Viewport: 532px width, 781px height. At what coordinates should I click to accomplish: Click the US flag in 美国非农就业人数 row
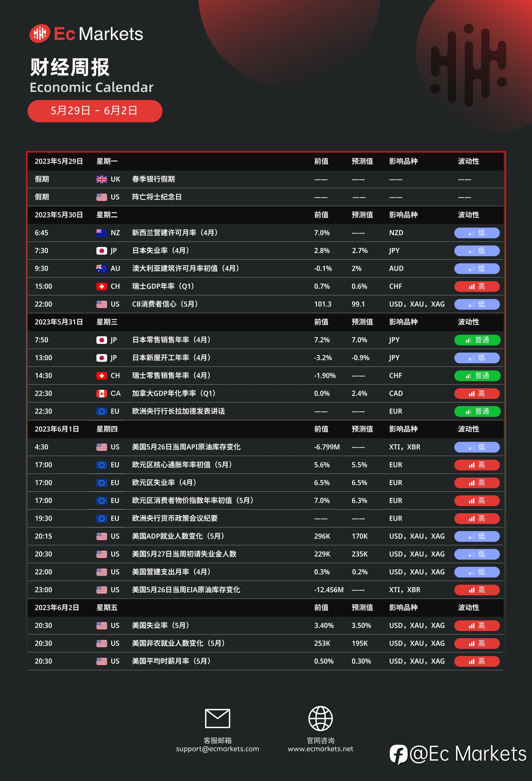[101, 643]
